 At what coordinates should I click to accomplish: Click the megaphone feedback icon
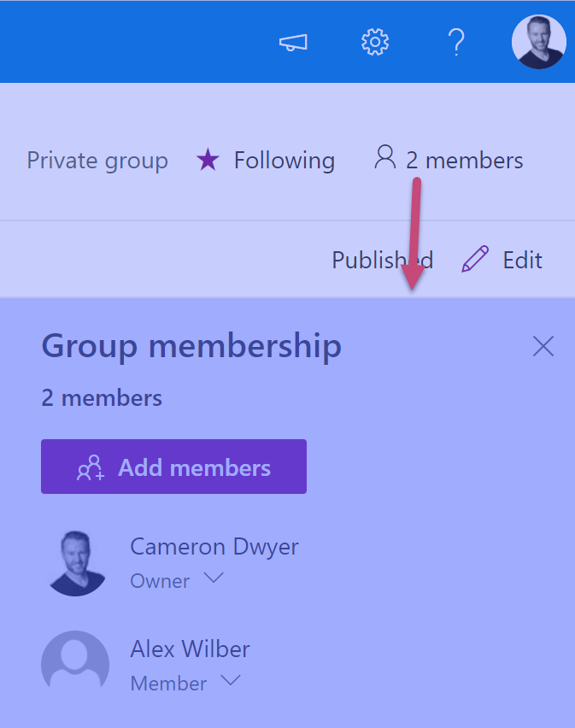(293, 42)
